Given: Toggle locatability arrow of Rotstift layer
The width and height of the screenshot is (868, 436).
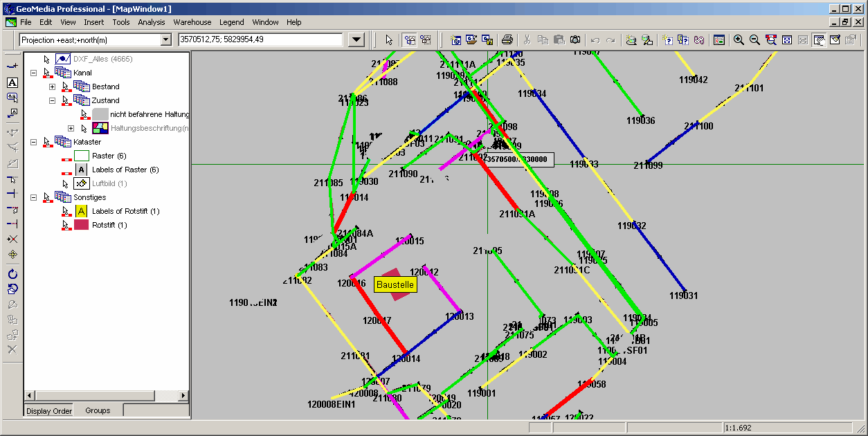Looking at the screenshot, I should [x=66, y=225].
